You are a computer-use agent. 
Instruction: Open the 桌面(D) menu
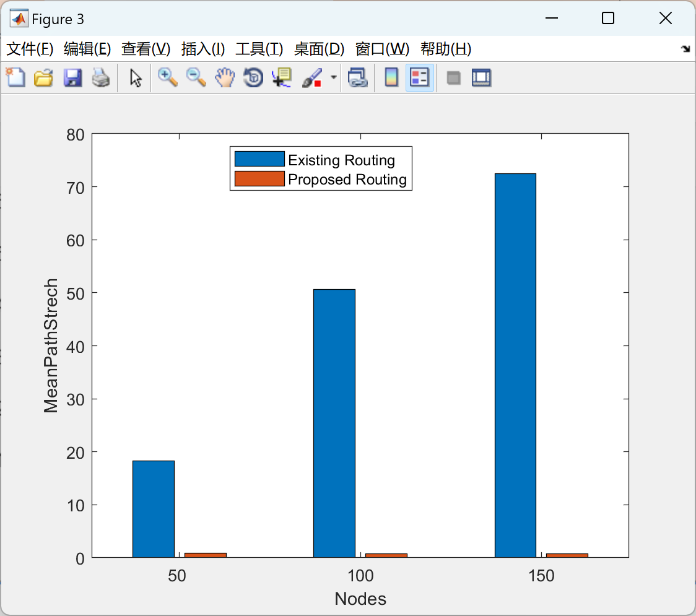coord(319,49)
